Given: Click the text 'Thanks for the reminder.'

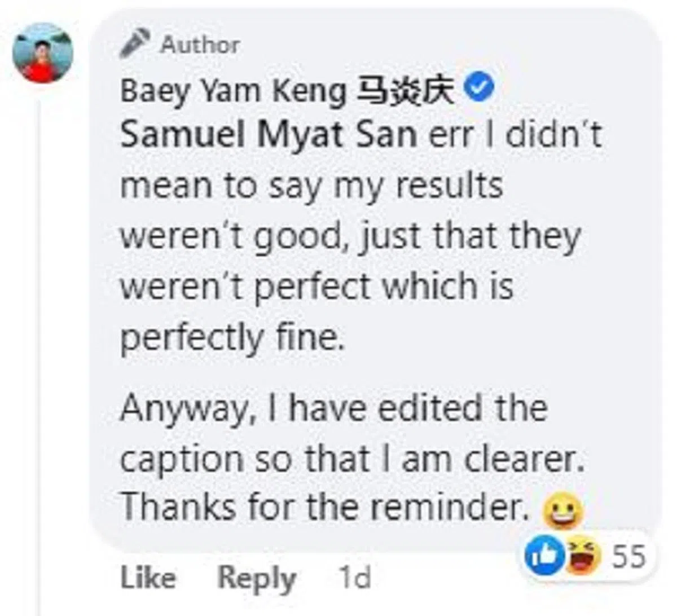Looking at the screenshot, I should [325, 507].
